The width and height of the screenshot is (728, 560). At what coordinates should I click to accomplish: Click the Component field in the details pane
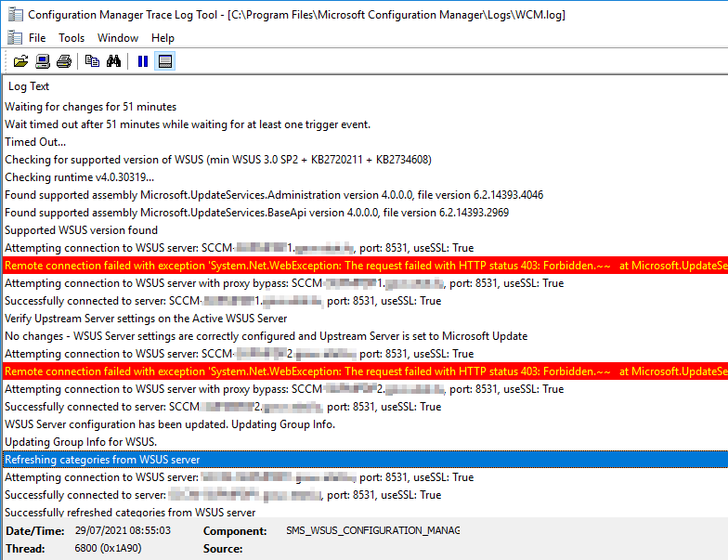371,531
